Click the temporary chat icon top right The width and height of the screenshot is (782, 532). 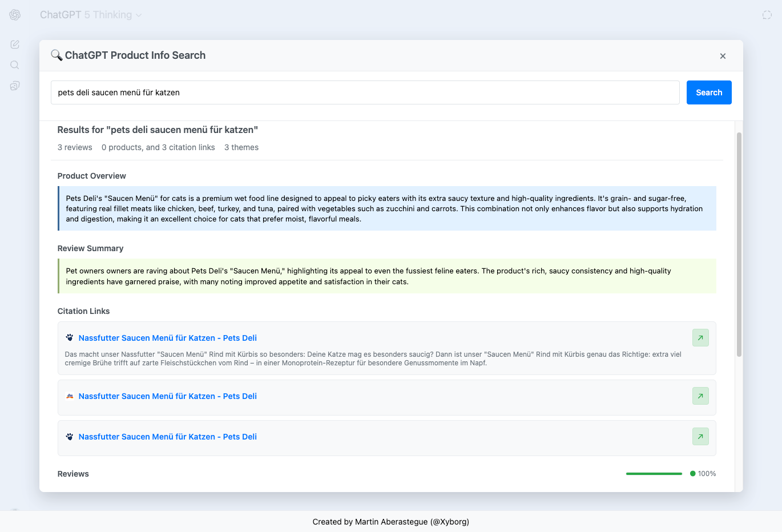click(767, 15)
